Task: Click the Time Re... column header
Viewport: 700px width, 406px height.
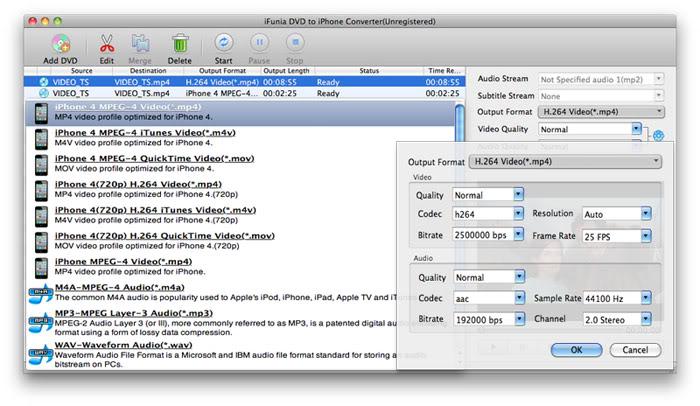Action: 444,71
